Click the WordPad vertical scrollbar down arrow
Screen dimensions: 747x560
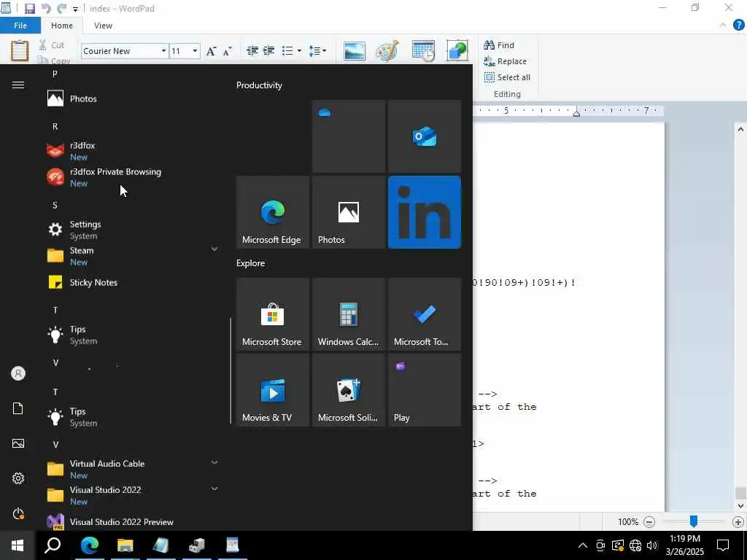740,506
